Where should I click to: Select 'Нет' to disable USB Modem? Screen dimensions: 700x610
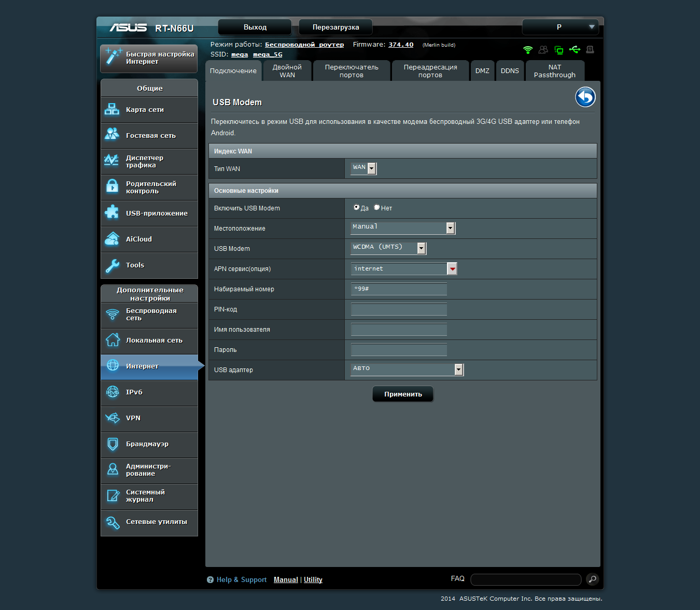(x=377, y=207)
